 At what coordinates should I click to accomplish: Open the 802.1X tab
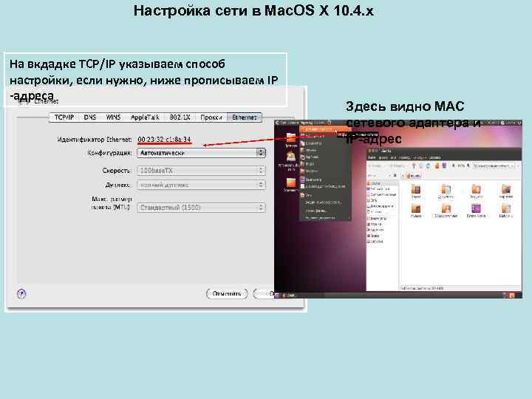(x=180, y=117)
